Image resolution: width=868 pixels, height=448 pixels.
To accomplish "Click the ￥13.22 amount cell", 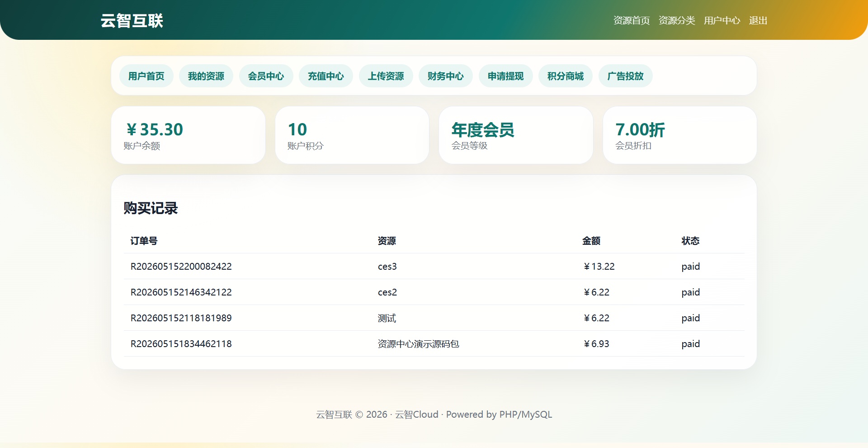I will 599,267.
